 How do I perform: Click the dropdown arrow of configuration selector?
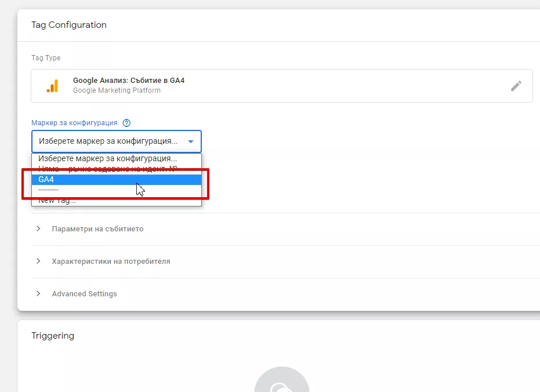click(191, 141)
